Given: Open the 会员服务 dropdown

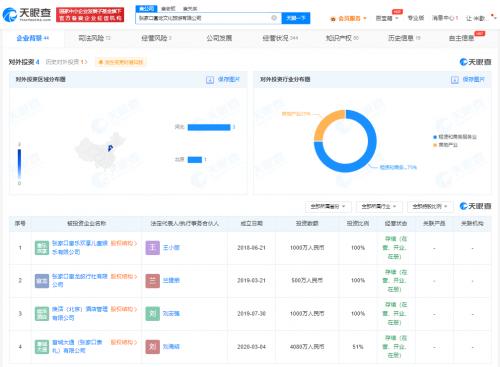Looking at the screenshot, I should (x=348, y=18).
